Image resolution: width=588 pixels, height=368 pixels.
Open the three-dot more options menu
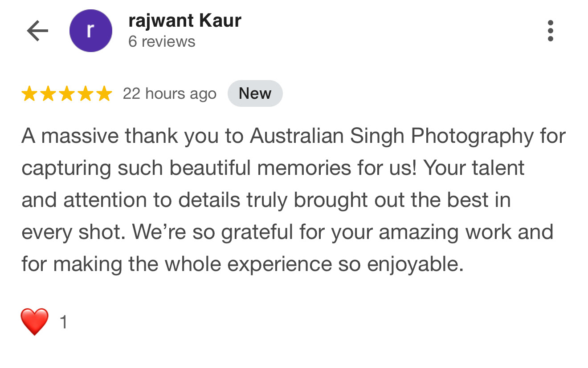tap(550, 31)
